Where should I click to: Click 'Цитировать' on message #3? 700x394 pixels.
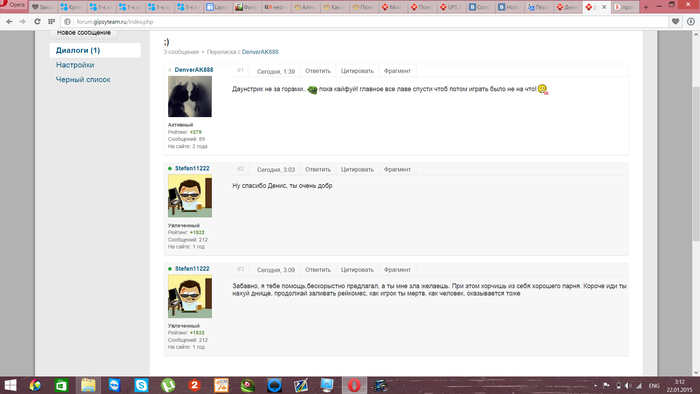coord(357,270)
